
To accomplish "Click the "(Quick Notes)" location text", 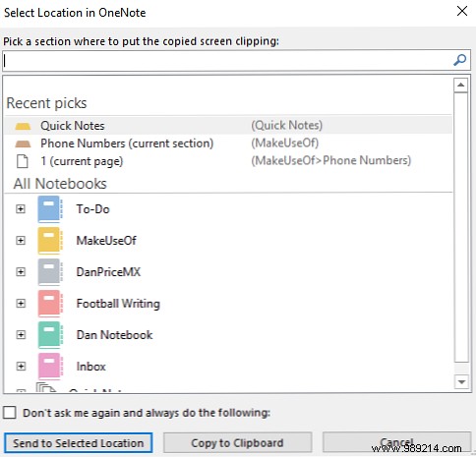I will (x=287, y=126).
